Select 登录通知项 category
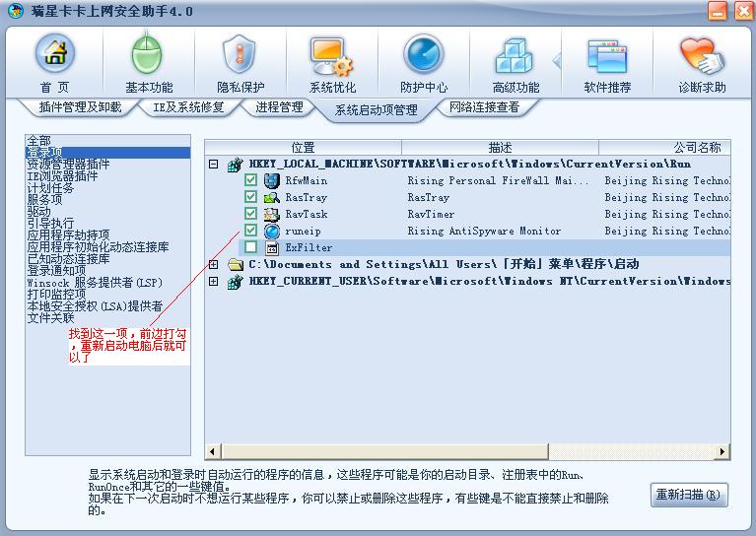The height and width of the screenshot is (536, 756). point(56,270)
